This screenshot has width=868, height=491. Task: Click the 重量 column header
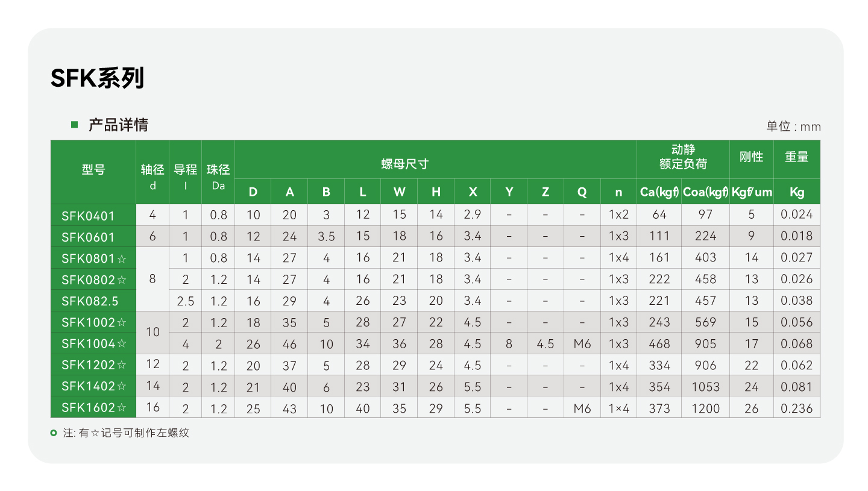click(x=796, y=157)
